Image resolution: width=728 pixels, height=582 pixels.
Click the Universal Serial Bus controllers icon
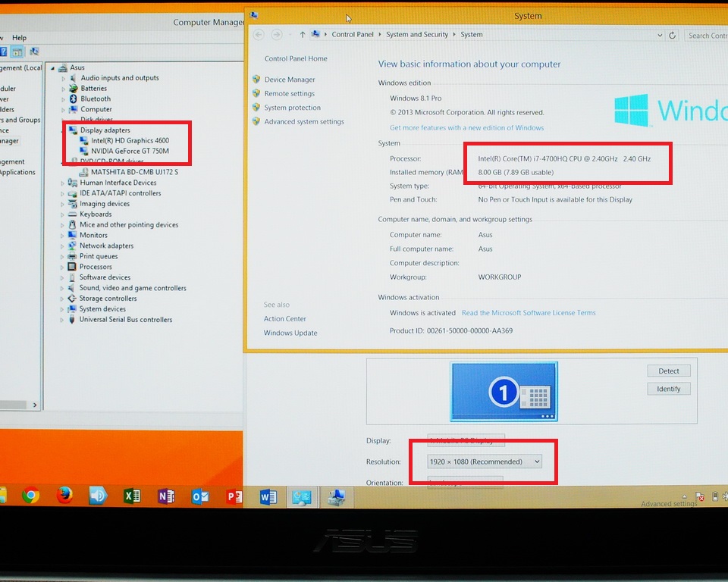(71, 319)
